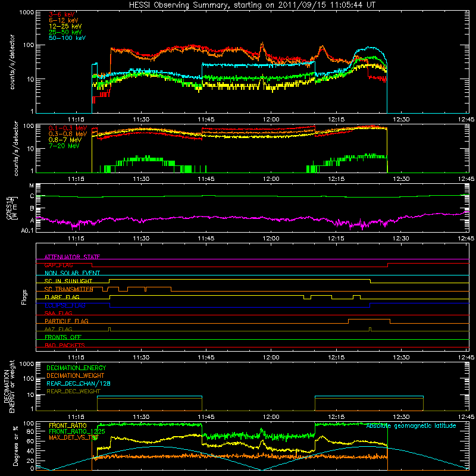Click the green 25-50 keV legend entry
Screen dimensions: 476x476
[65, 32]
